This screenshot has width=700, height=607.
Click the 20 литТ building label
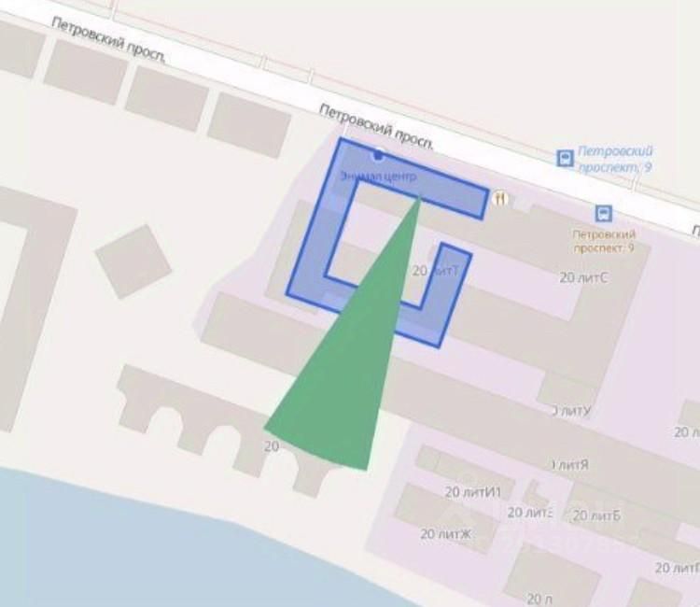pos(435,271)
